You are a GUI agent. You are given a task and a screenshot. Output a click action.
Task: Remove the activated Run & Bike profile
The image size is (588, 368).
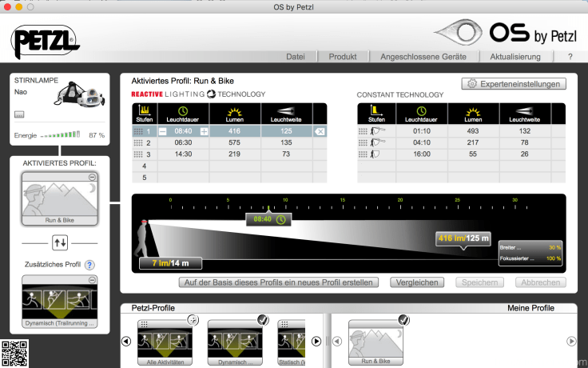[x=92, y=177]
